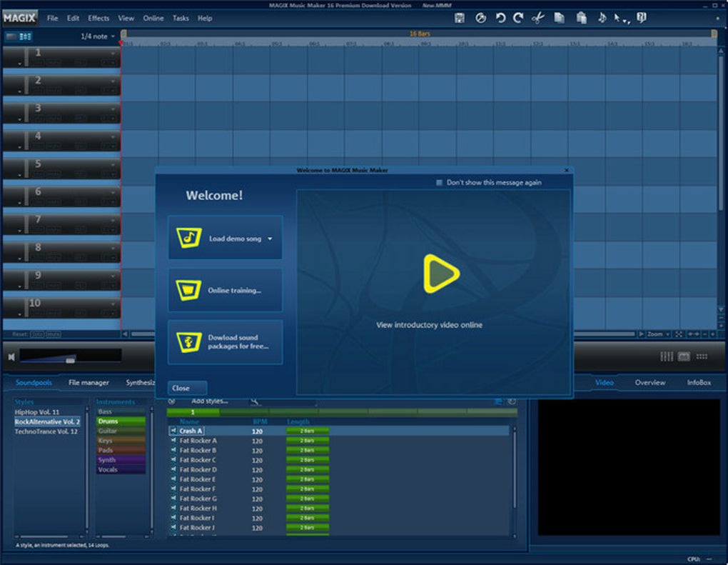Image resolution: width=728 pixels, height=565 pixels.
Task: Click the Online training icon
Action: tap(188, 290)
